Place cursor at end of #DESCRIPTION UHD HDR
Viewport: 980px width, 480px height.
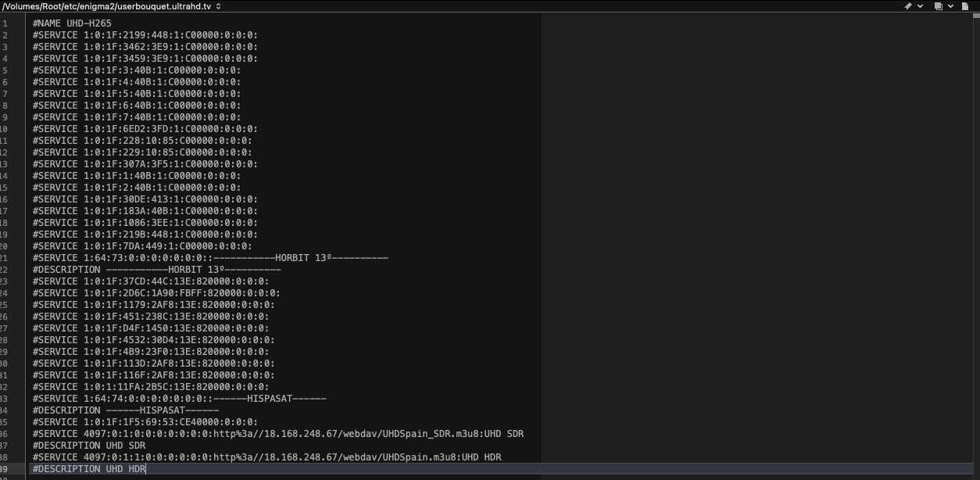(146, 469)
